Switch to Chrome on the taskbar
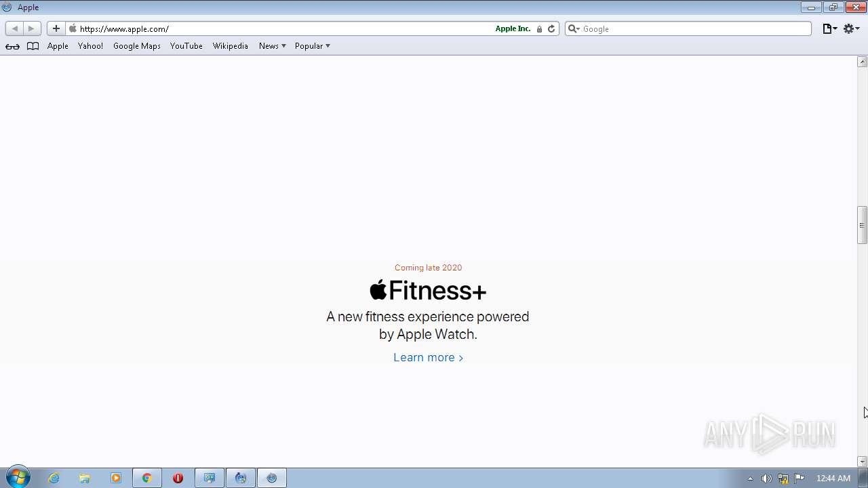 tap(146, 478)
